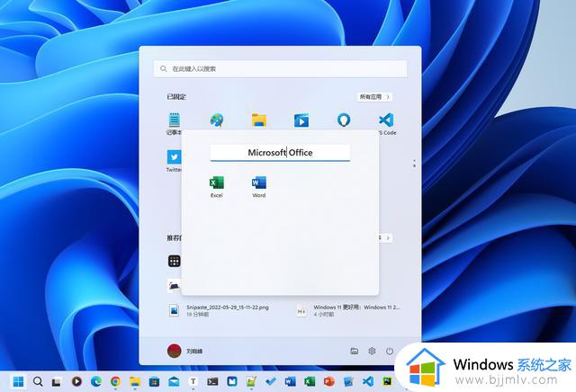Screen dimensions: 576x392
Task: Open the File Explorer shortcut beside settings
Action: click(354, 352)
